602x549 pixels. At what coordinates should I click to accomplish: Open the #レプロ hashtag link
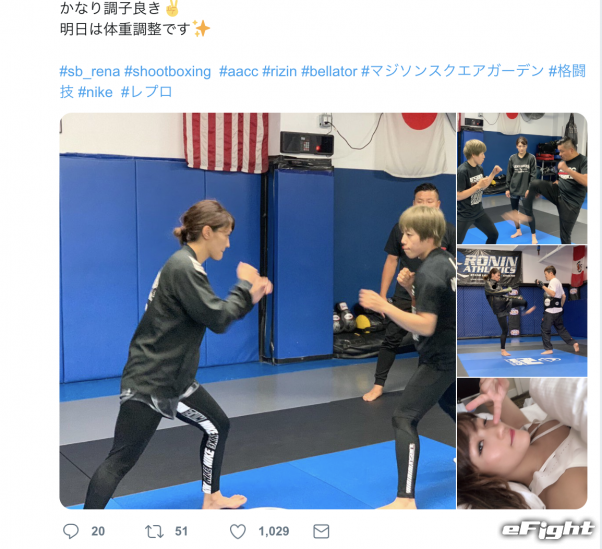click(147, 93)
